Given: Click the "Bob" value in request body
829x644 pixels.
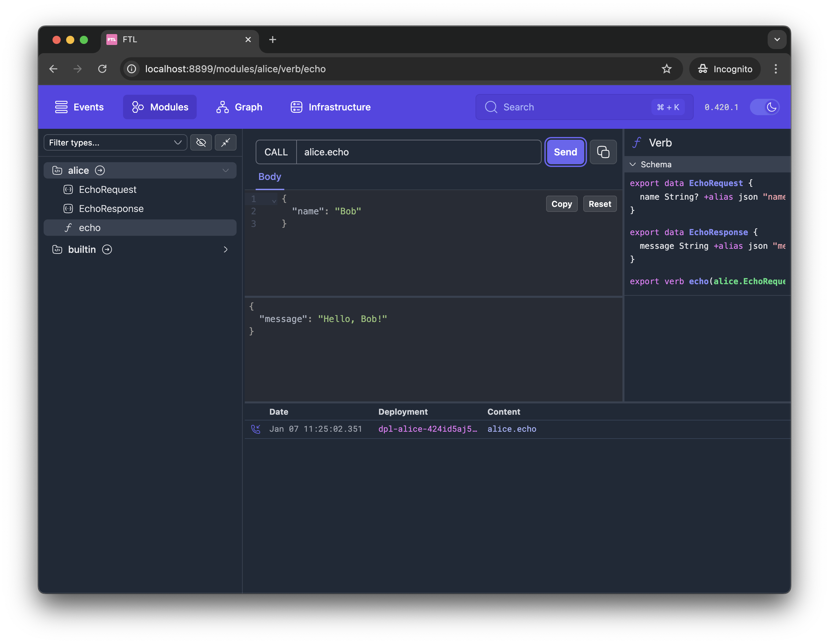Looking at the screenshot, I should pyautogui.click(x=348, y=211).
